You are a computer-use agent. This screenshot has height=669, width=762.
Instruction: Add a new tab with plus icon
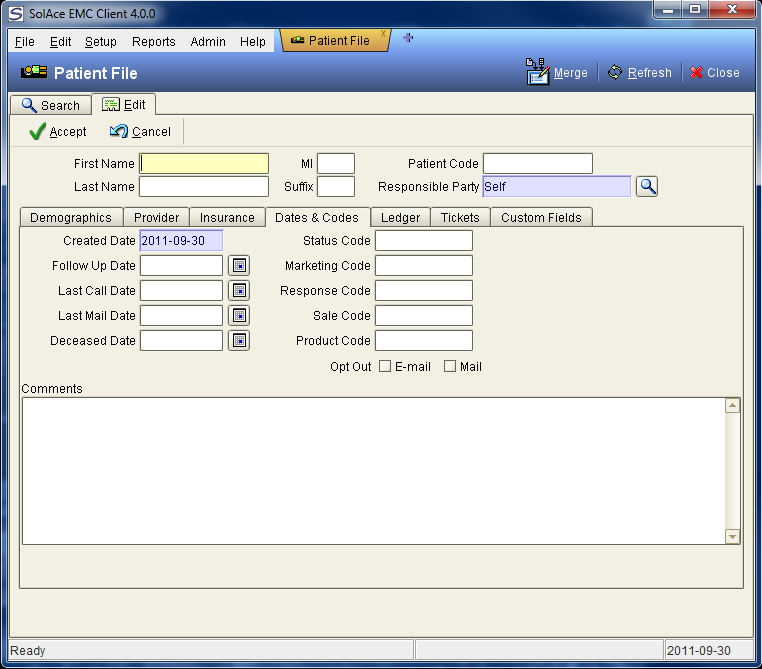[408, 38]
